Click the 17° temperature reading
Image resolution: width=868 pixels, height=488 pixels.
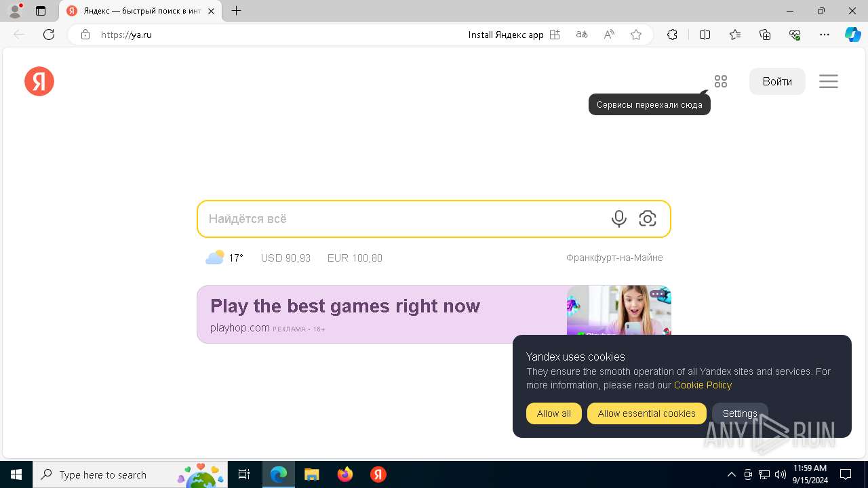(x=236, y=258)
